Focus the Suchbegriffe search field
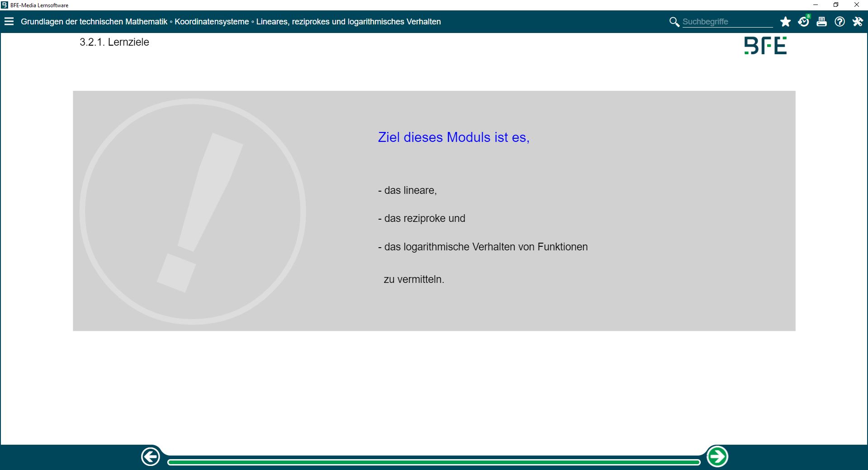Viewport: 868px width, 470px height. coord(727,22)
